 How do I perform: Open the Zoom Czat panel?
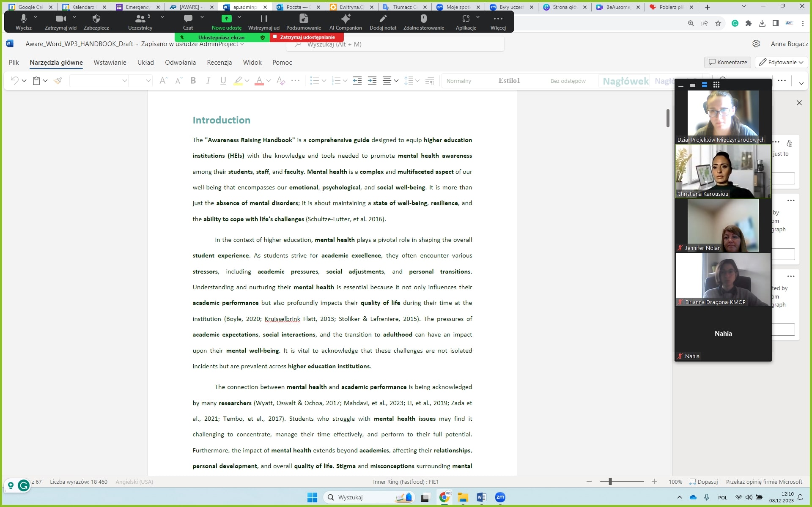[x=188, y=22]
